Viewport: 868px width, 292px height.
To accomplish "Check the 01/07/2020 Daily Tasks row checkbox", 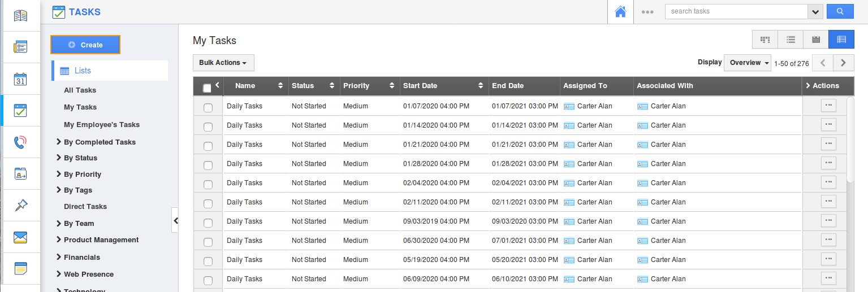I will [x=208, y=107].
